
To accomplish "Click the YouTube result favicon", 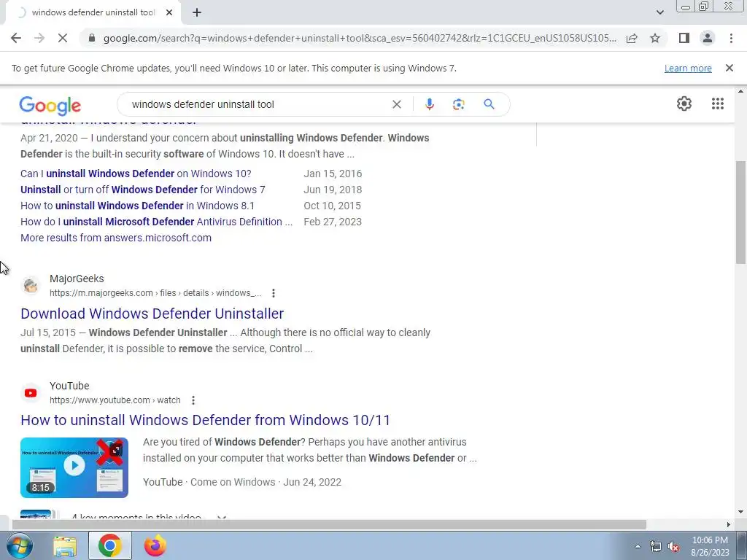I will click(31, 393).
